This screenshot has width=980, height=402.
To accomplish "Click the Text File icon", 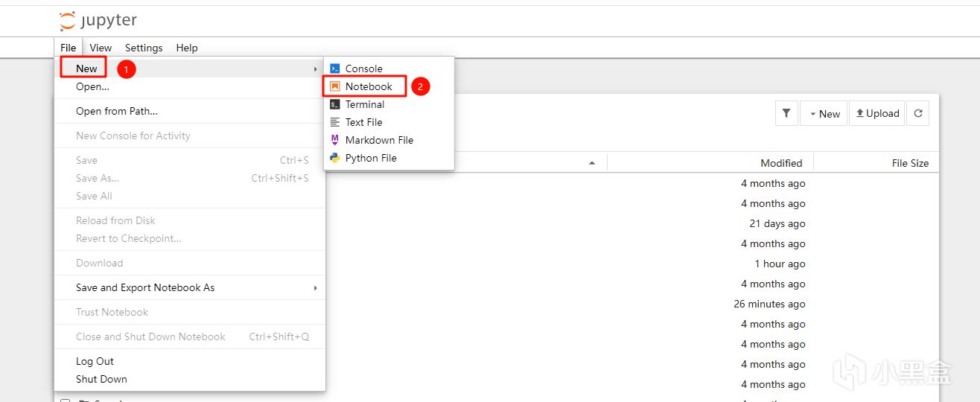I will coord(335,122).
